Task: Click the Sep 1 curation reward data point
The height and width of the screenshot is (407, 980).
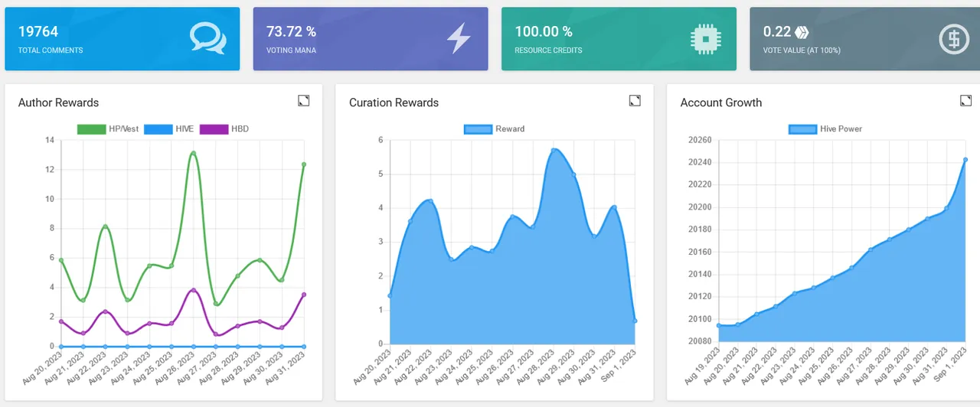Action: tap(635, 321)
